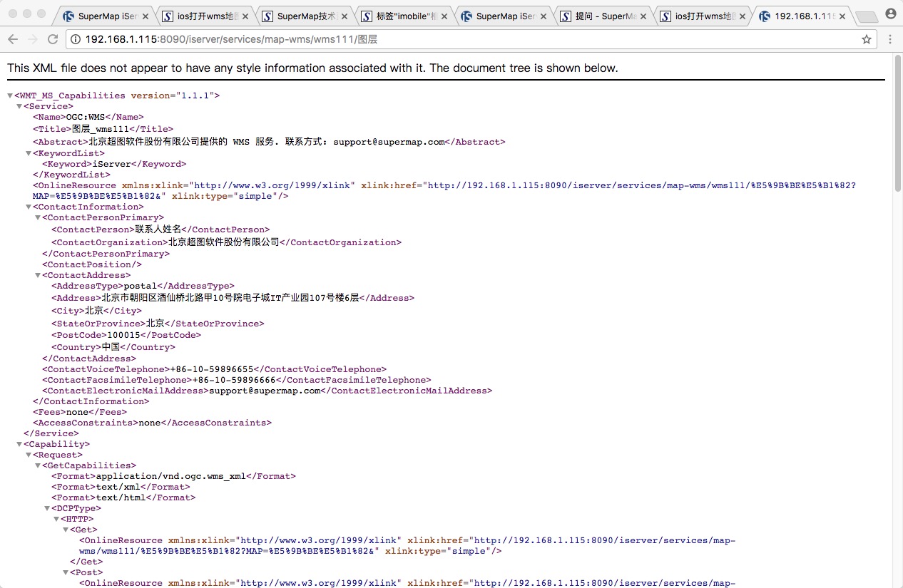Click the version="1.1.1" attribute

tap(171, 96)
